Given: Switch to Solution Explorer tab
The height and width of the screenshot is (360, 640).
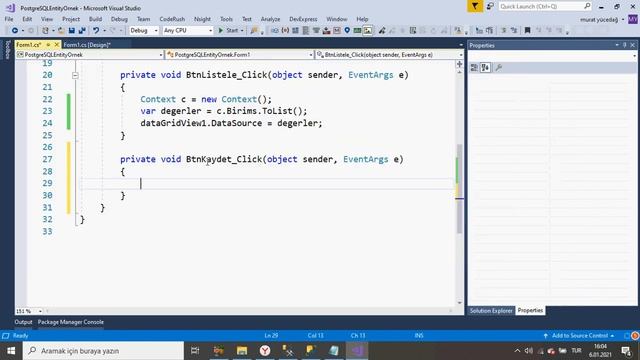Looking at the screenshot, I should [x=491, y=311].
